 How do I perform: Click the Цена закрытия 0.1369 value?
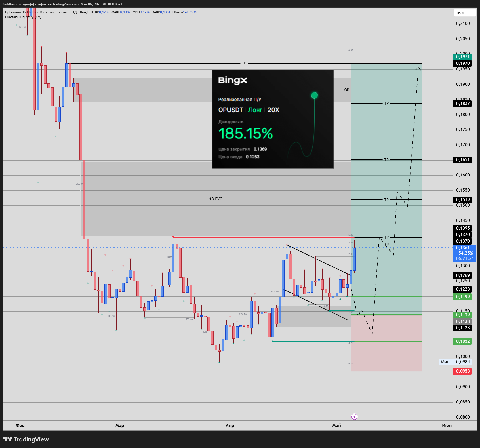[x=260, y=149]
